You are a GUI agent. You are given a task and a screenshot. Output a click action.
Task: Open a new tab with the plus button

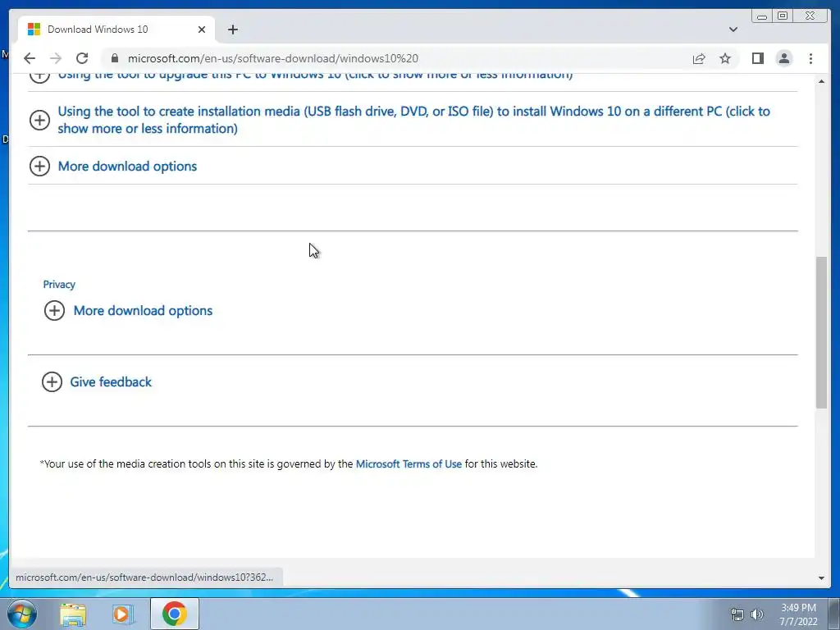pyautogui.click(x=232, y=30)
